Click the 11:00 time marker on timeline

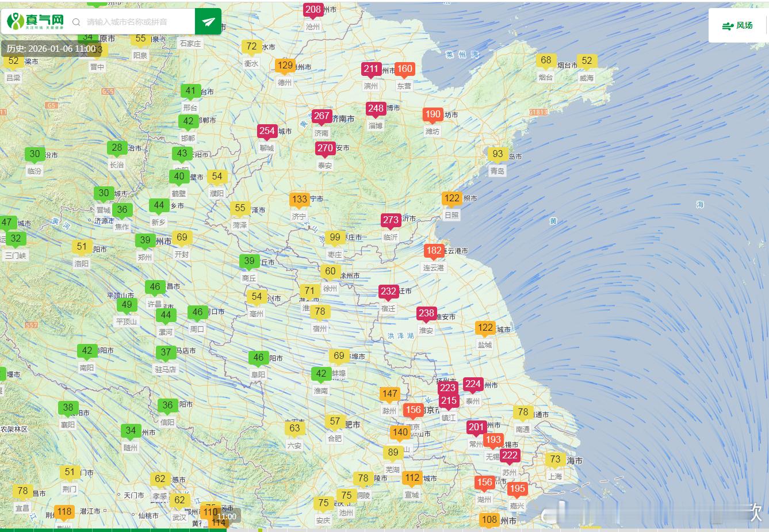(x=226, y=516)
